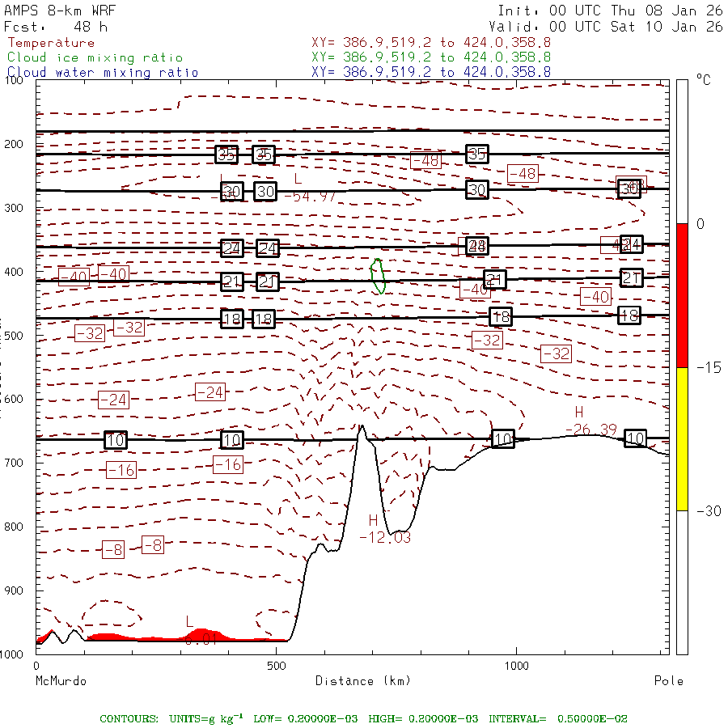Click the "Valid: 00 UTC Sat 10 Jan 26" text

(606, 27)
